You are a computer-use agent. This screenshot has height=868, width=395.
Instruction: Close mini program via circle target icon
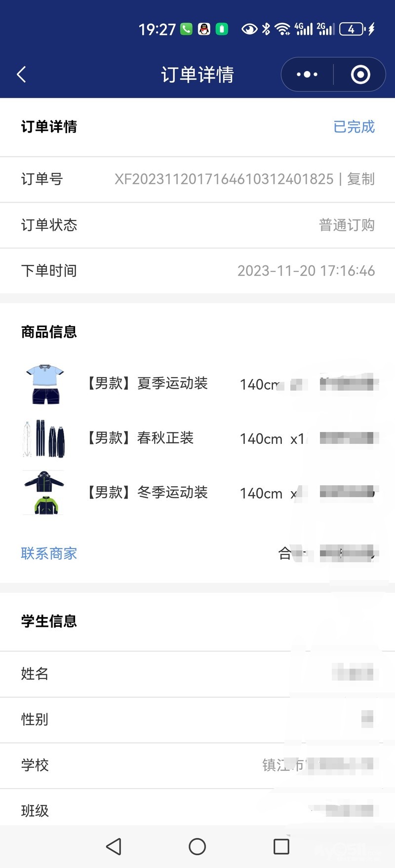coord(360,74)
